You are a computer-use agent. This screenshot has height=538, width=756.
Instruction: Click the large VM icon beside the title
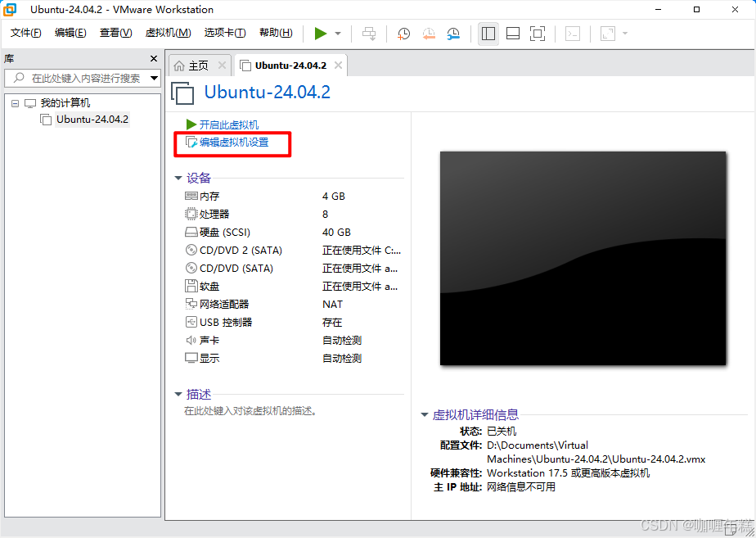tap(182, 93)
